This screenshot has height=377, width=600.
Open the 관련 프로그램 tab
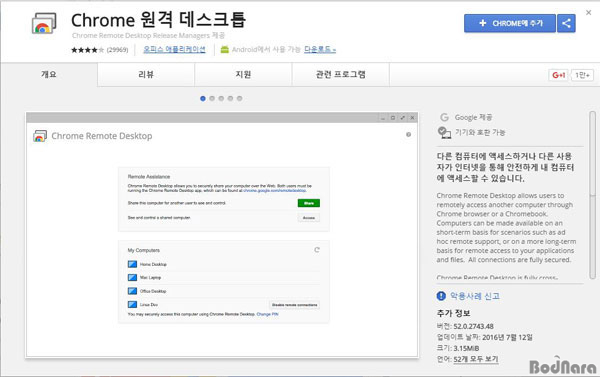(341, 74)
